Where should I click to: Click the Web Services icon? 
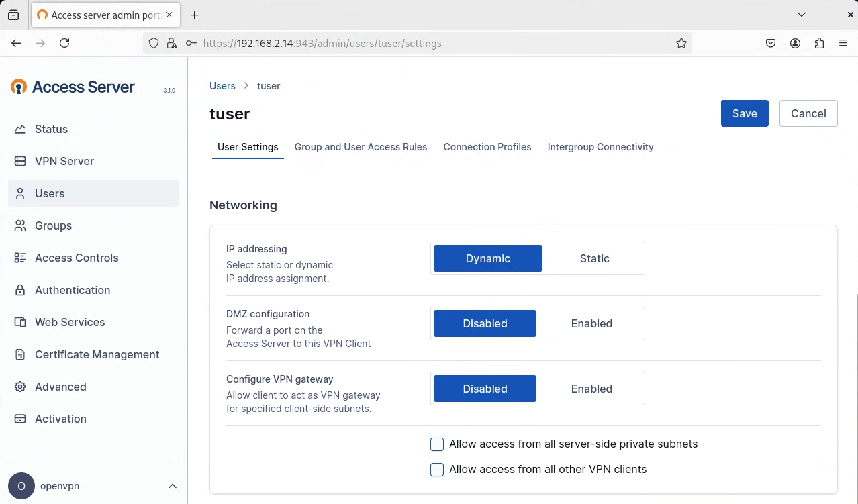tap(20, 322)
